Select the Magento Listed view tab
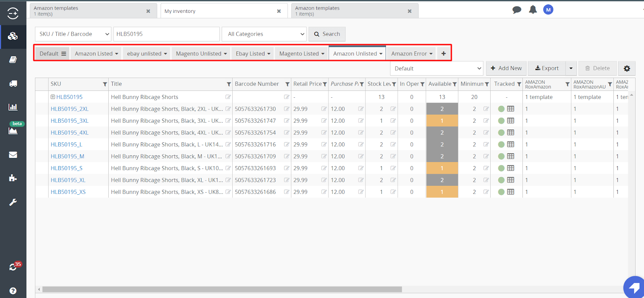644x298 pixels. coord(301,53)
